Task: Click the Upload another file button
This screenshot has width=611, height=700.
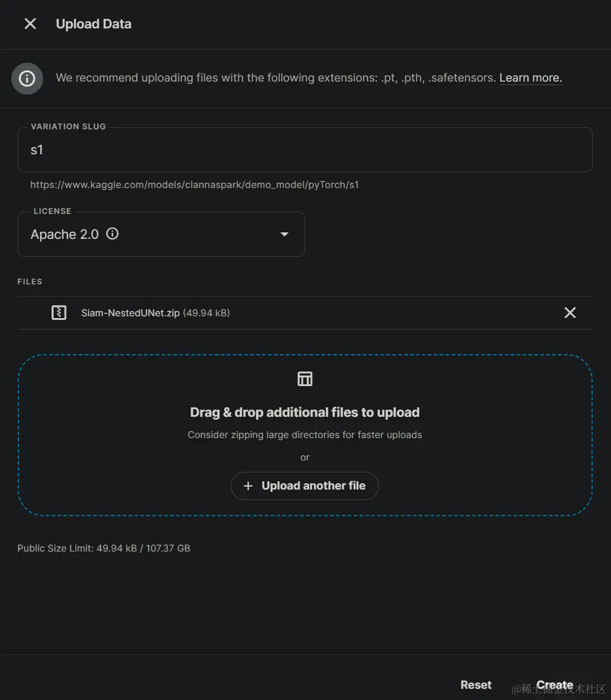Action: pos(305,485)
